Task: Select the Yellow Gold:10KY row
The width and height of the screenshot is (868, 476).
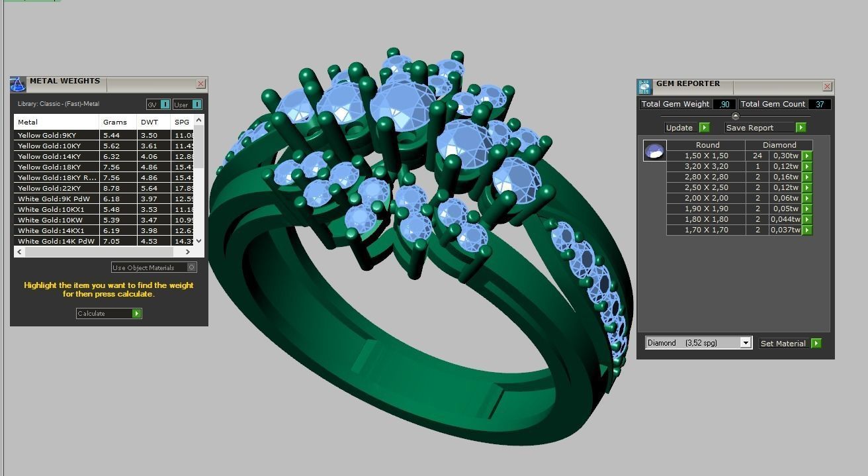Action: (105, 146)
